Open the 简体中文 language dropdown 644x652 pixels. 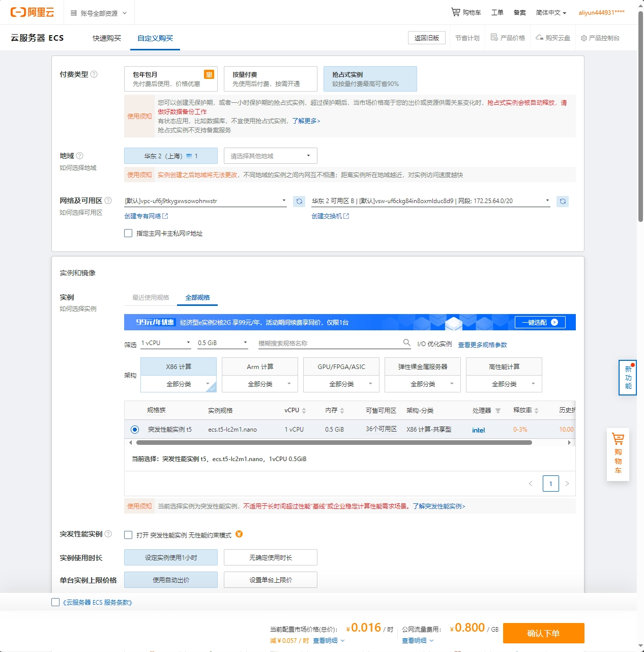coord(550,13)
